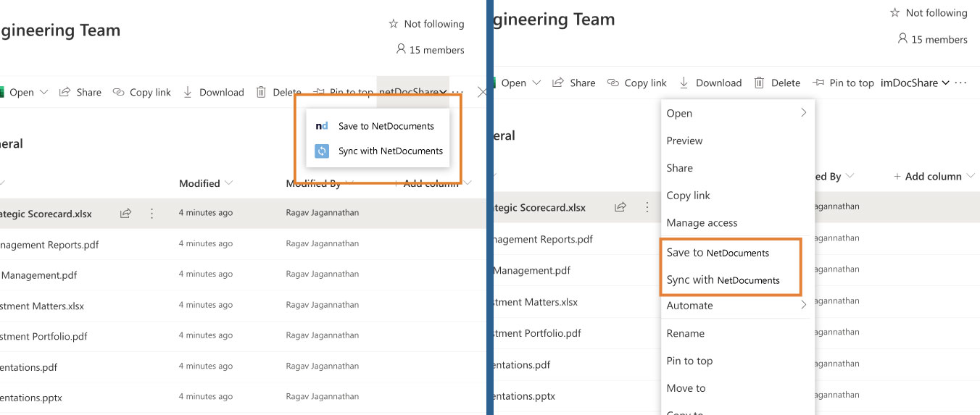
Task: Open the three-dot menu for Scorecard.xlsx in left pane
Action: point(151,213)
